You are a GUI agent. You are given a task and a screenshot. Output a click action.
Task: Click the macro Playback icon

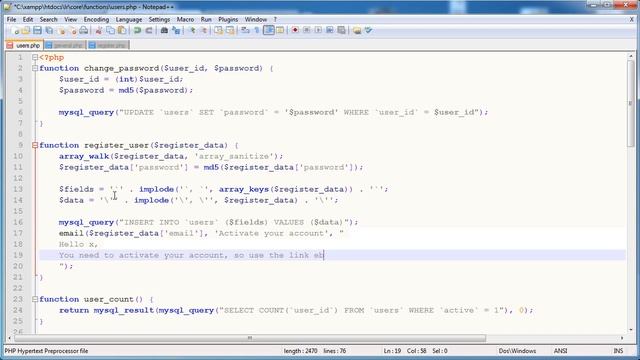pyautogui.click(x=318, y=31)
